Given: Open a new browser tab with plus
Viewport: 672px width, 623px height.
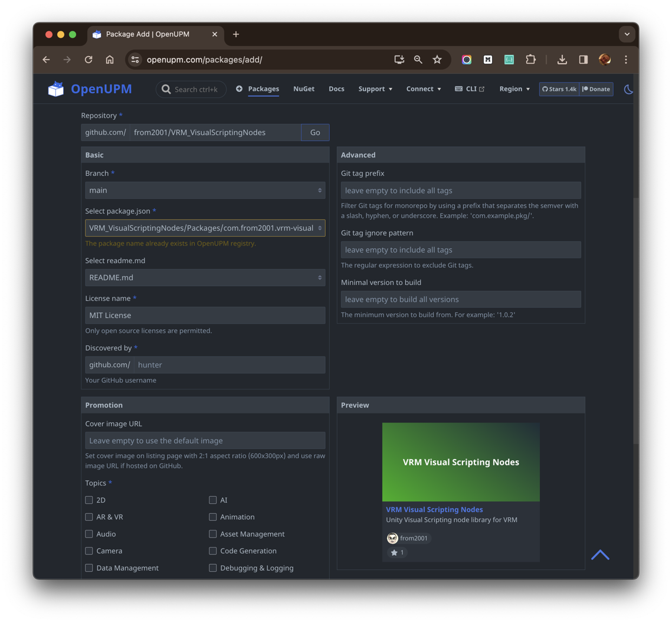Looking at the screenshot, I should point(236,34).
